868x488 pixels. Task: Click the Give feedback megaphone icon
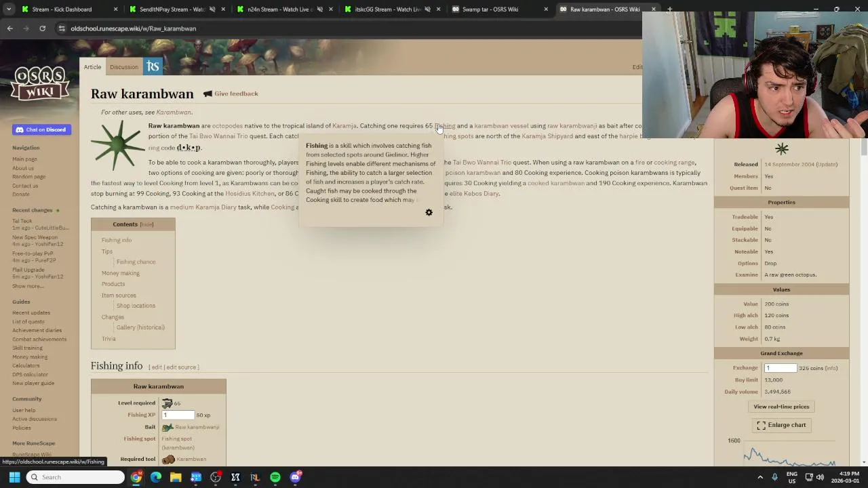pyautogui.click(x=208, y=94)
